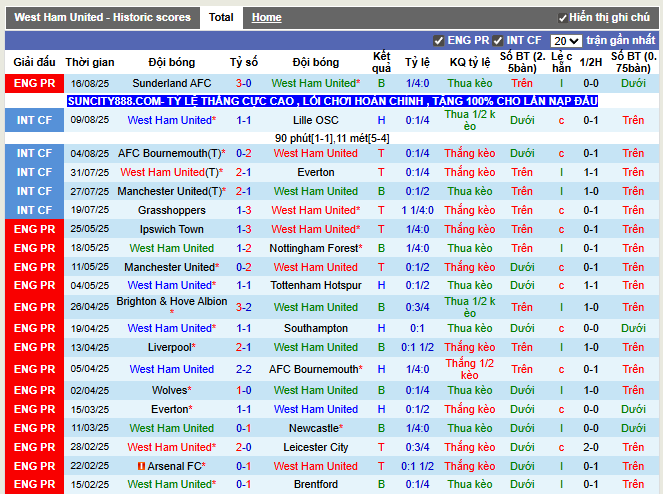The width and height of the screenshot is (663, 494).
Task: Click ENG PR league label for 22/02/25 match
Action: pyautogui.click(x=34, y=466)
